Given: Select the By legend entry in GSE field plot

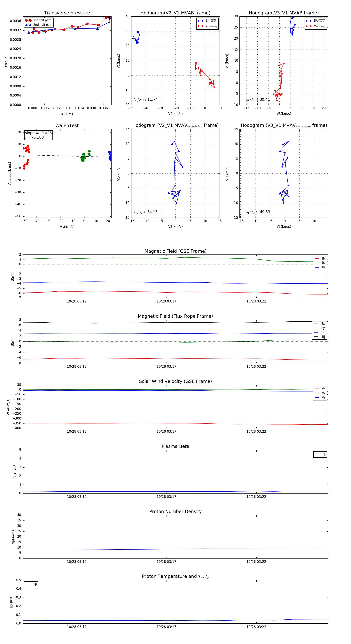Looking at the screenshot, I should (x=320, y=263).
